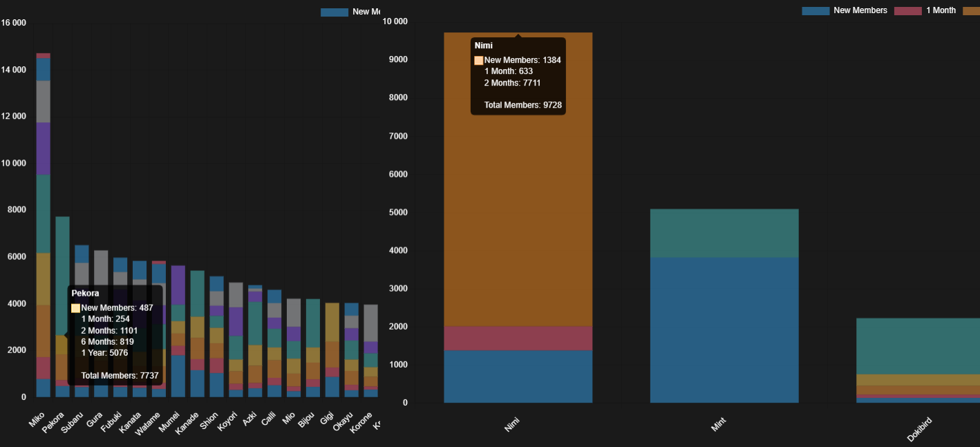The height and width of the screenshot is (447, 980).
Task: Click 'New Members: 1384' in Nimi tooltip
Action: coord(522,60)
